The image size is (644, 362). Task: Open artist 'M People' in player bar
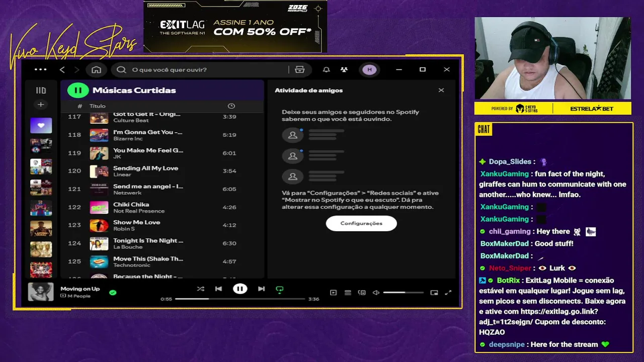pos(78,296)
